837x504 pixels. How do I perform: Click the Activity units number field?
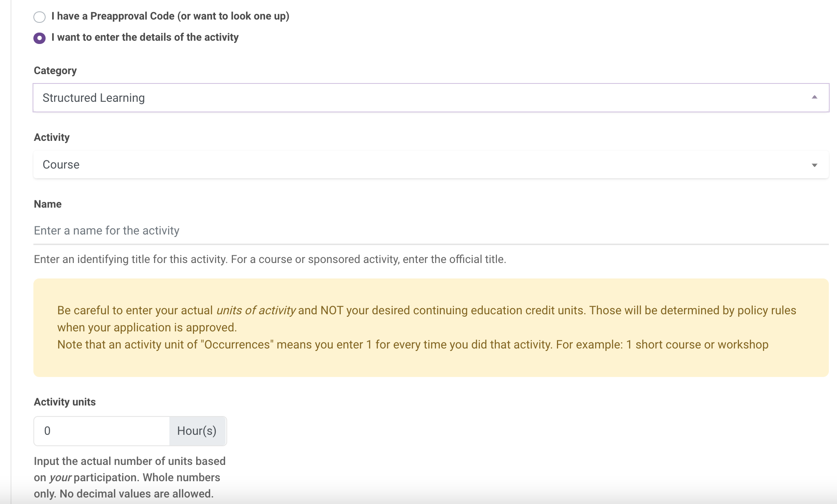(x=102, y=431)
